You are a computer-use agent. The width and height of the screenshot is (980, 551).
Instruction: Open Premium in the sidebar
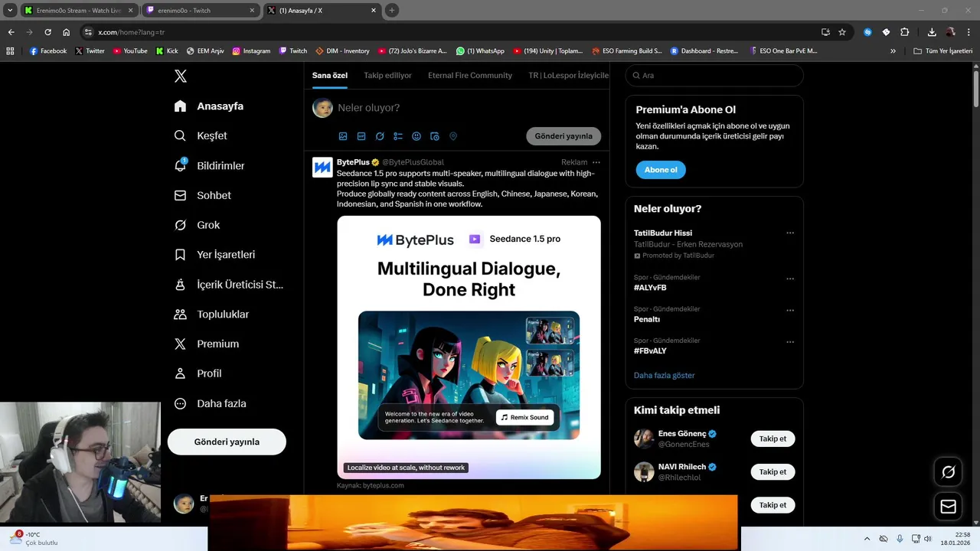point(207,344)
